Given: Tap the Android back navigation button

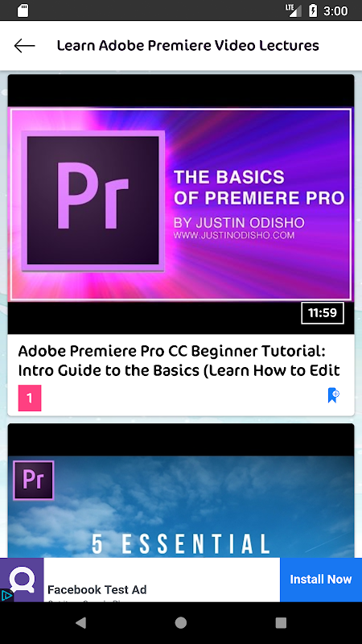Looking at the screenshot, I should coord(81,623).
